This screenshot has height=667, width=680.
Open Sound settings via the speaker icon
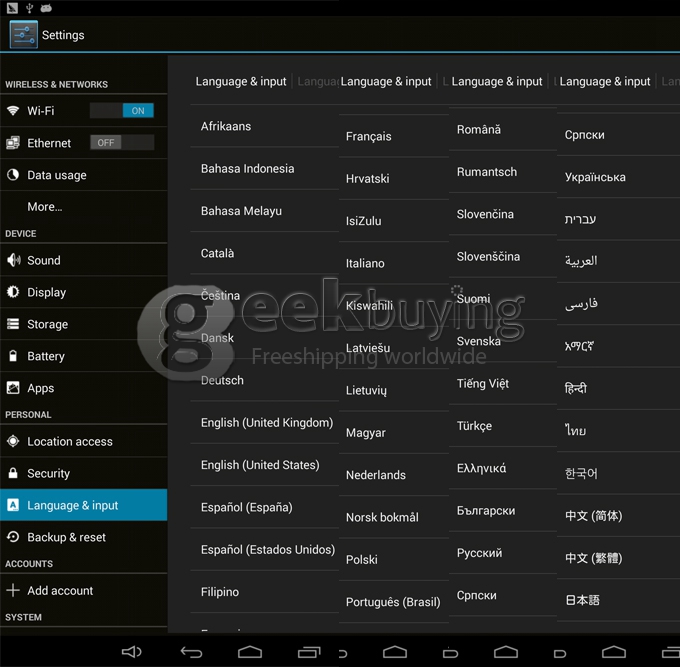(x=13, y=260)
